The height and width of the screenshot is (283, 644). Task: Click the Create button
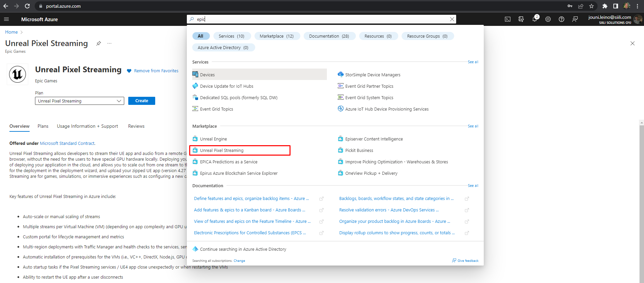[x=142, y=101]
